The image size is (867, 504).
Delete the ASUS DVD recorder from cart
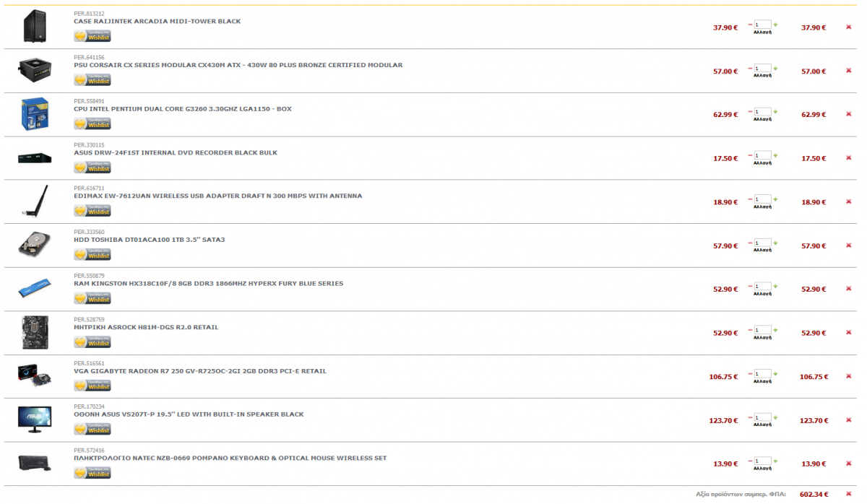(x=848, y=158)
